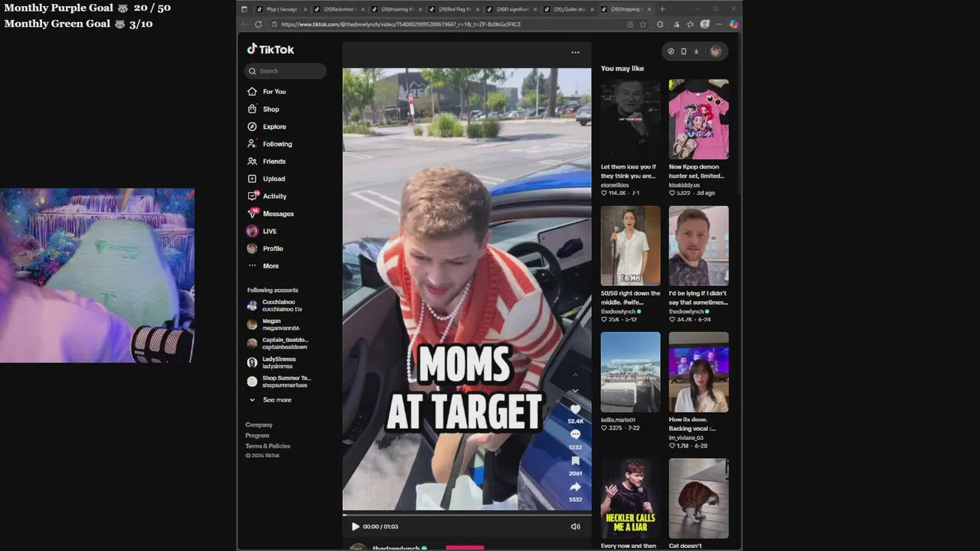Open Heckler Calls Me A Liar video
Viewport: 980px width, 551px height.
click(630, 498)
